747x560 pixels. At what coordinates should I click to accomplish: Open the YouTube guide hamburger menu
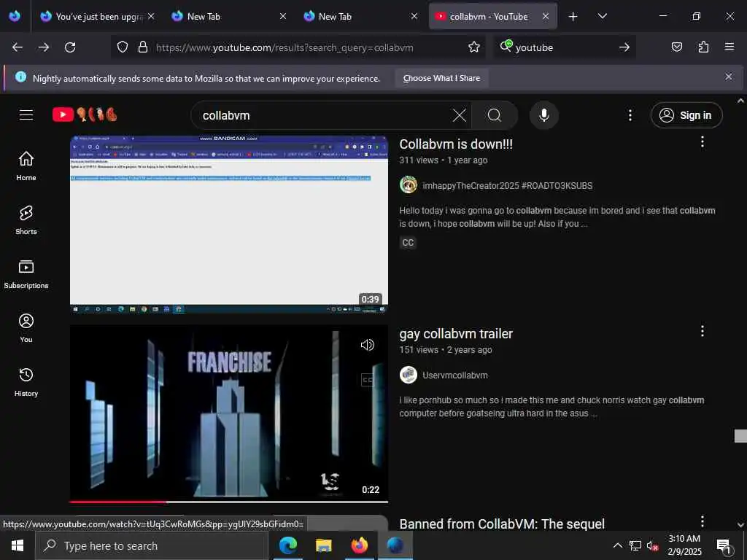click(26, 114)
